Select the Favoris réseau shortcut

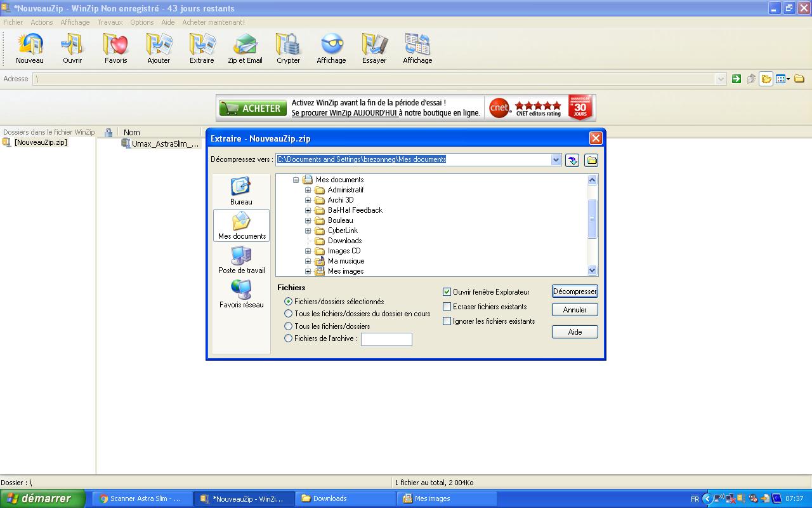tap(242, 294)
